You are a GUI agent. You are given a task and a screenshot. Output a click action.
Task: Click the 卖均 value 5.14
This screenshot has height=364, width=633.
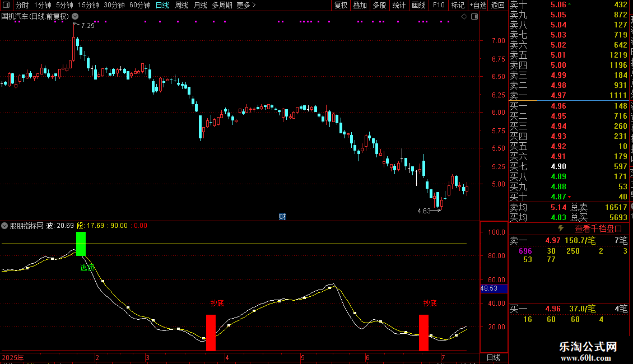point(558,207)
